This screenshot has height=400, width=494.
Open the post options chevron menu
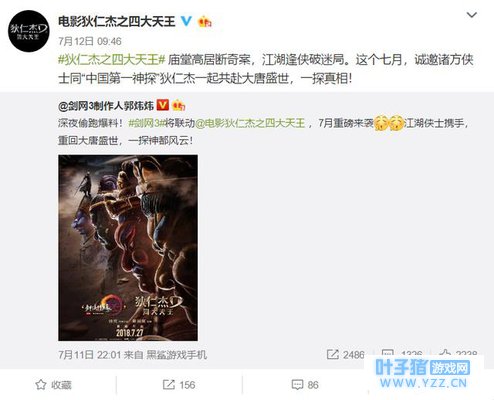[471, 15]
